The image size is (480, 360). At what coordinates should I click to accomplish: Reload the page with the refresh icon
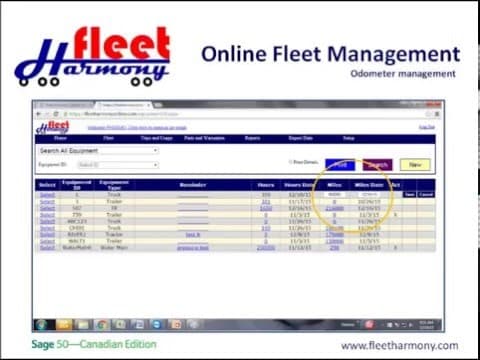point(56,114)
